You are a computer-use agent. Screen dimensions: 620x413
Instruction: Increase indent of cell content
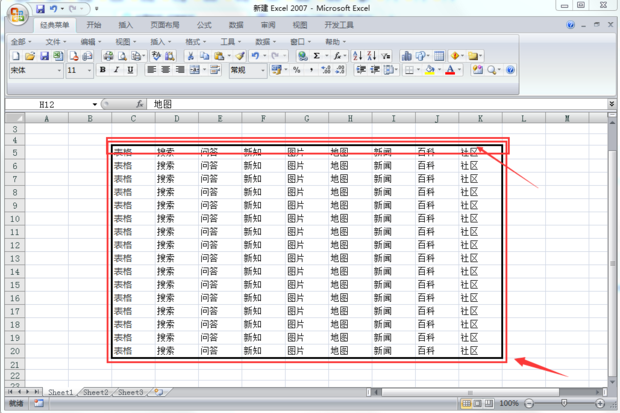click(375, 70)
